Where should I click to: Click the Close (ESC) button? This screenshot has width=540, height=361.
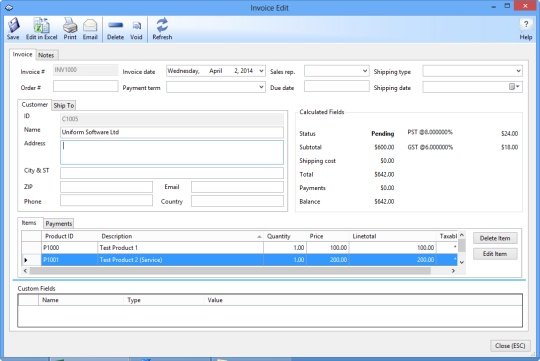tap(510, 345)
